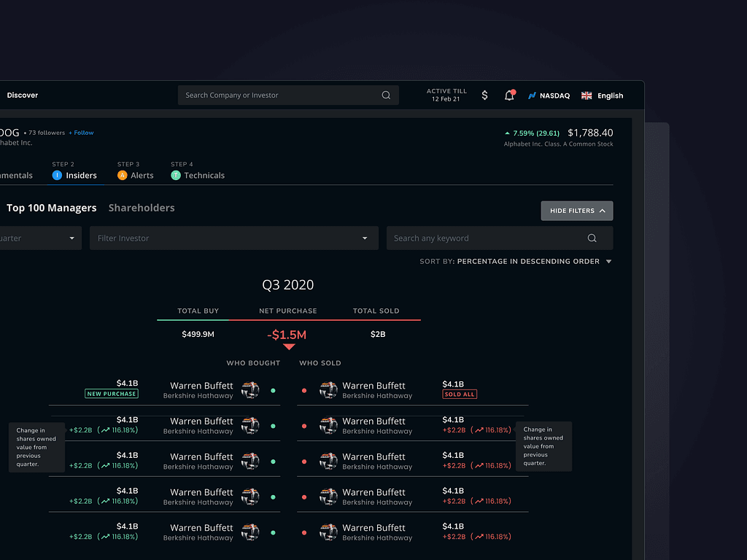
Task: Expand the Filter Investor dropdown
Action: pyautogui.click(x=365, y=238)
